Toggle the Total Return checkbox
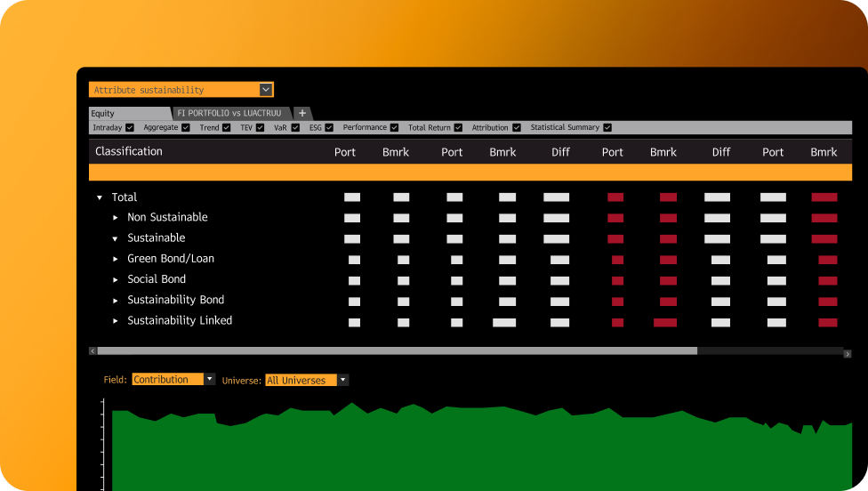The height and width of the screenshot is (491, 868). [458, 128]
